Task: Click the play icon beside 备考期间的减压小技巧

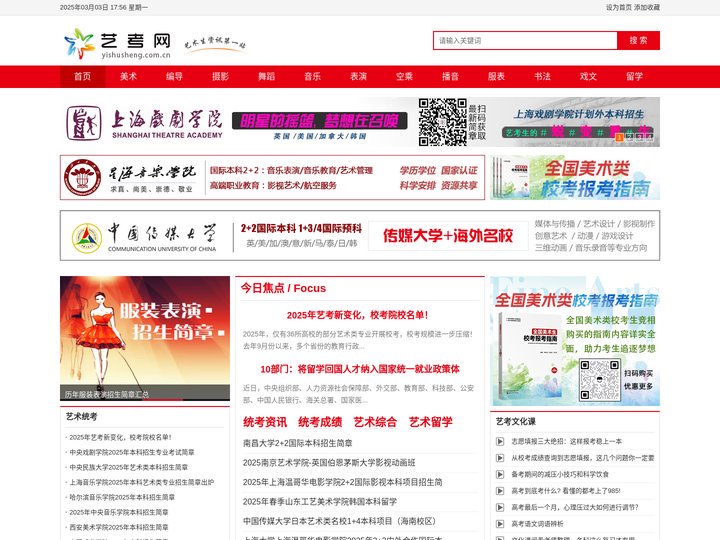Action: pos(500,474)
